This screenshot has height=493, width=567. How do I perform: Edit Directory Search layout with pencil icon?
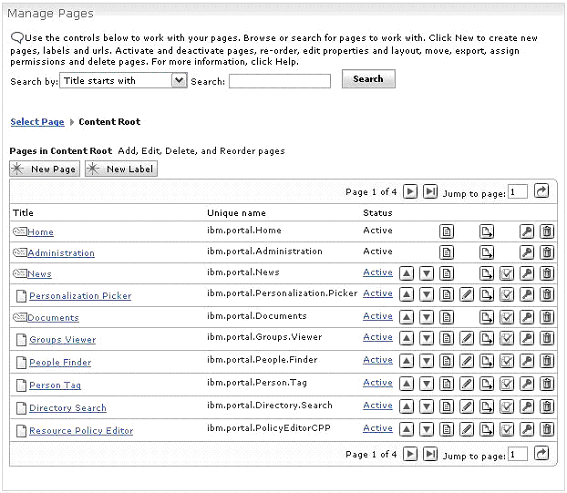tap(467, 407)
